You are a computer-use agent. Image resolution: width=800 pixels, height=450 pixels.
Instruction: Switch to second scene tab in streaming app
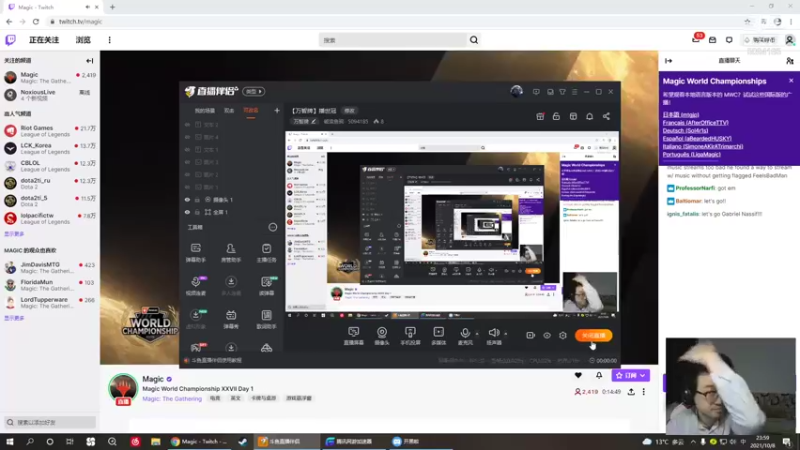229,111
